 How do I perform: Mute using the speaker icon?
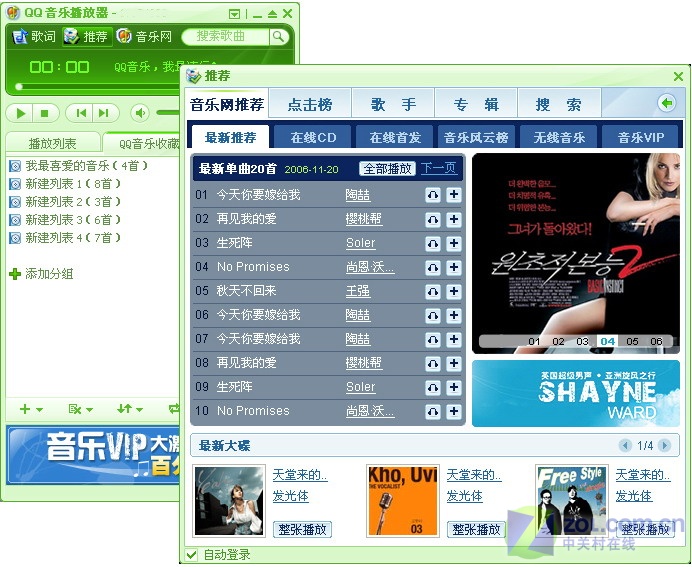point(140,113)
